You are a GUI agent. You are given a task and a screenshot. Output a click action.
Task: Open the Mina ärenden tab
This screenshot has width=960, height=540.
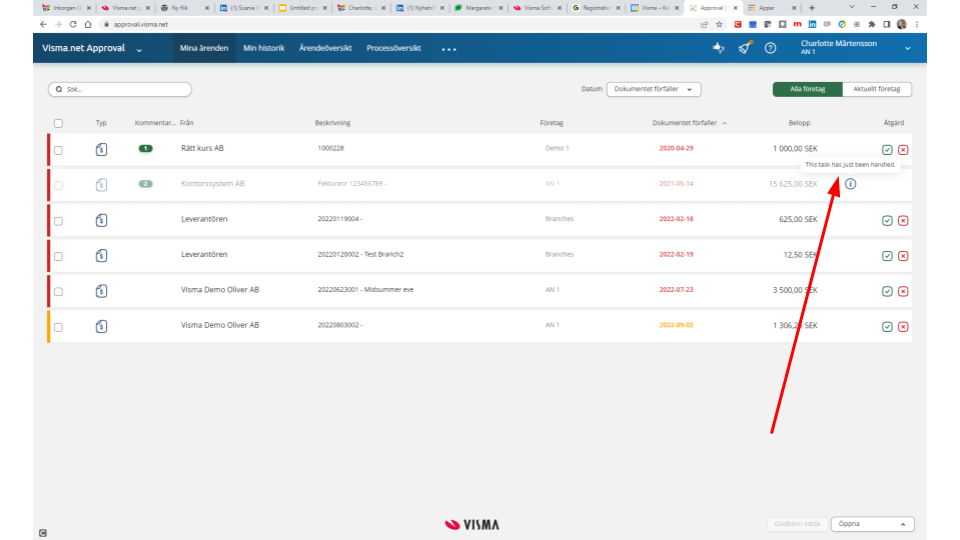coord(204,48)
